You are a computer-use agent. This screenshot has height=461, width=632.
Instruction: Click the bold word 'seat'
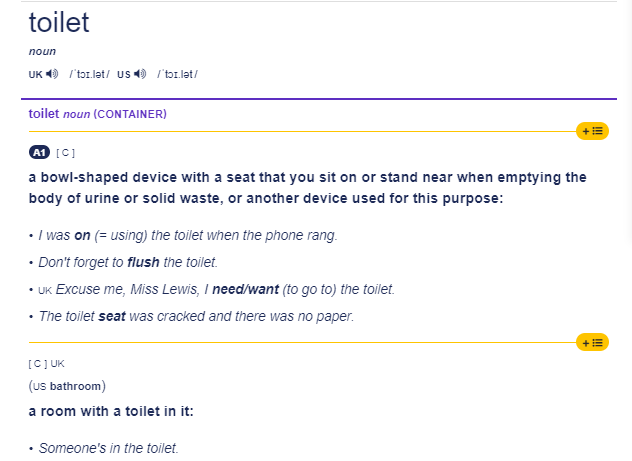[x=112, y=316]
